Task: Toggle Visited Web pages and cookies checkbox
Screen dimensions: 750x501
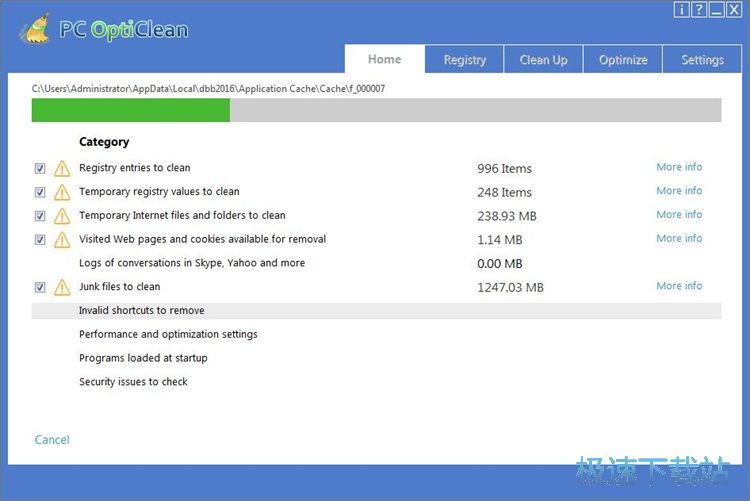Action: 40,240
